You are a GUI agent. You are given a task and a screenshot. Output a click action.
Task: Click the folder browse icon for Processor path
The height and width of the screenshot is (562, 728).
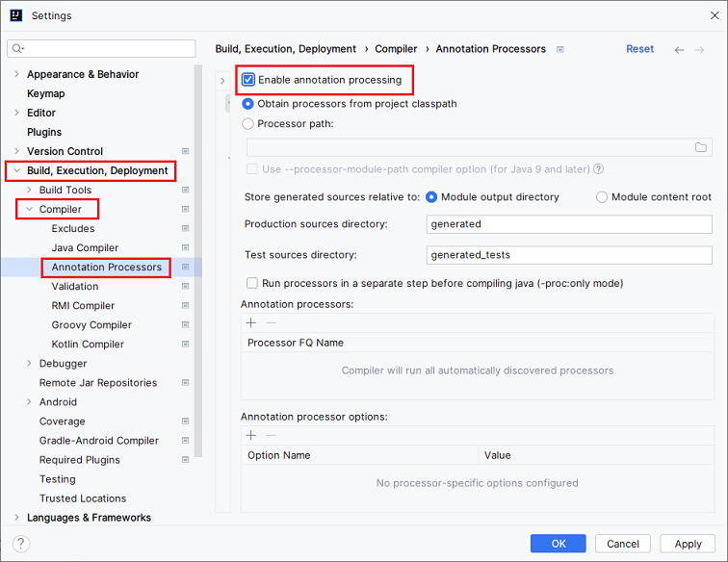tap(700, 147)
